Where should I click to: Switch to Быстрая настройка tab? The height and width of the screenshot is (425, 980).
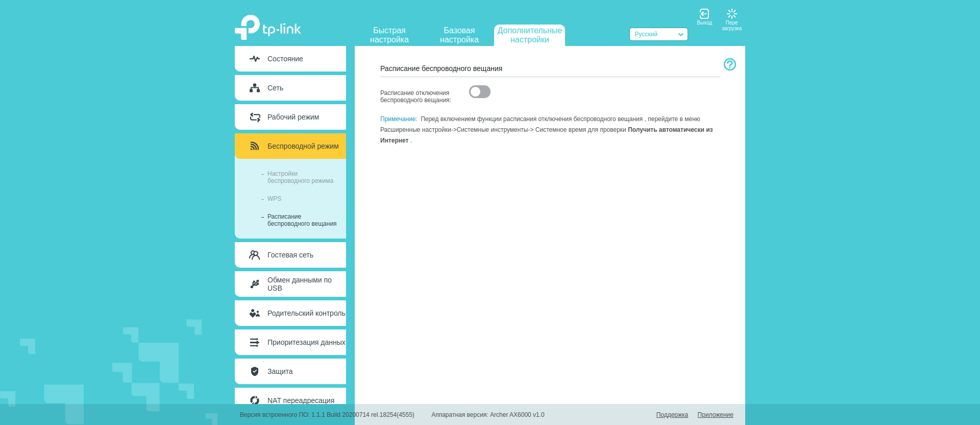pyautogui.click(x=389, y=35)
